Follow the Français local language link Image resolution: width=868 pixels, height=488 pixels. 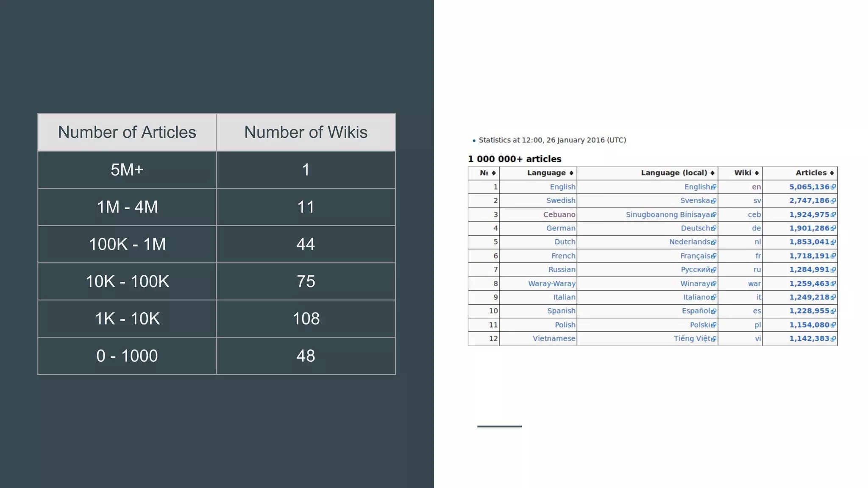point(695,256)
